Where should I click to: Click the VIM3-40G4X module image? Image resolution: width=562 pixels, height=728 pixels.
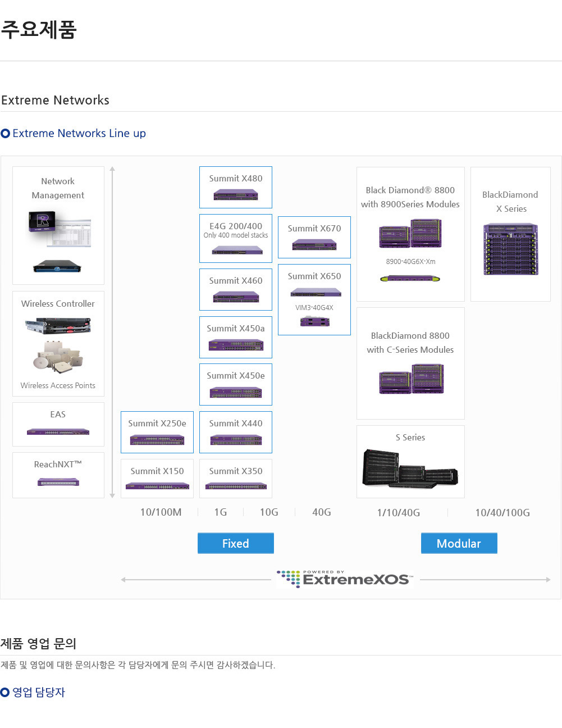[x=315, y=321]
